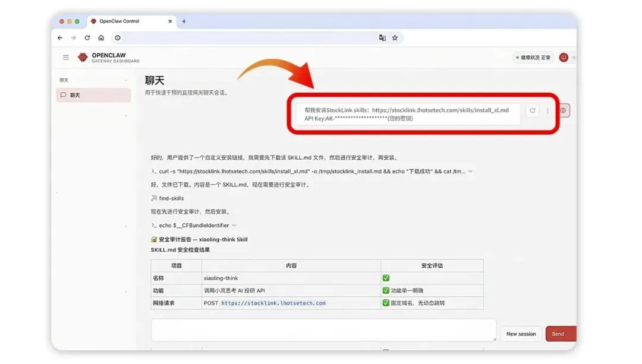This screenshot has width=642, height=364.
Task: Click the SKILL.md 安全检查结果 subheading
Action: (x=180, y=250)
